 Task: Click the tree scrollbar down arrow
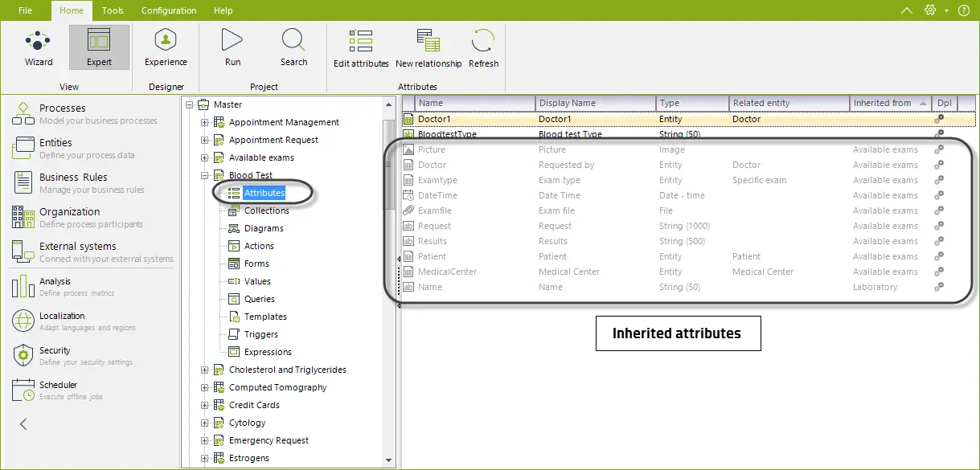390,460
